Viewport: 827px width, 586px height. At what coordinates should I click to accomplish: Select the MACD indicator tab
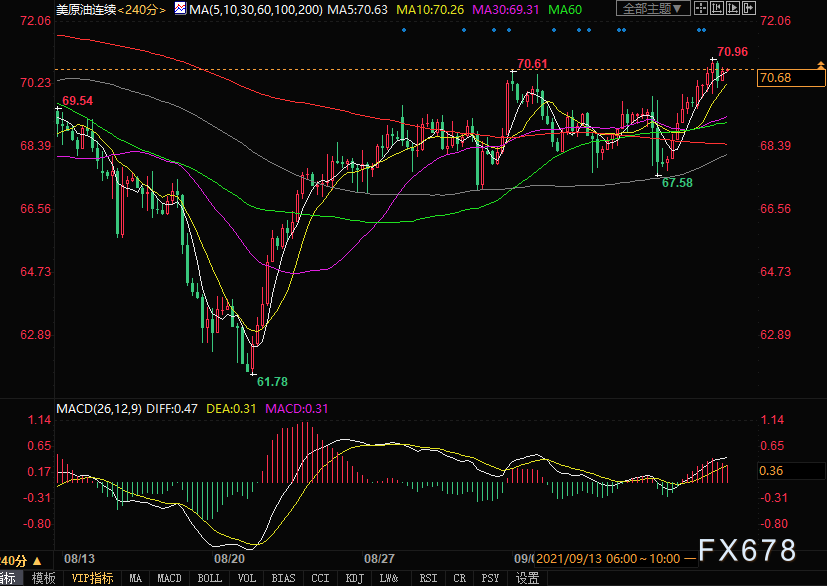click(169, 578)
